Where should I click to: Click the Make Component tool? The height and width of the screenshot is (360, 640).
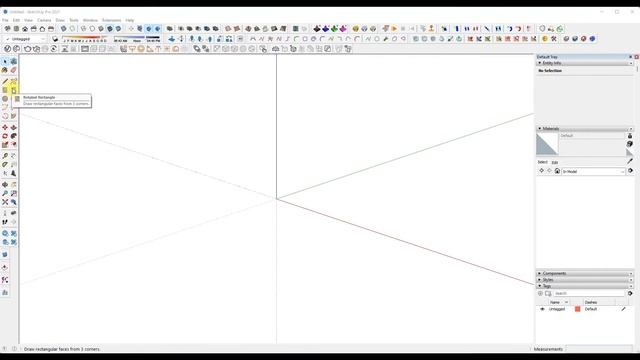pyautogui.click(x=13, y=61)
